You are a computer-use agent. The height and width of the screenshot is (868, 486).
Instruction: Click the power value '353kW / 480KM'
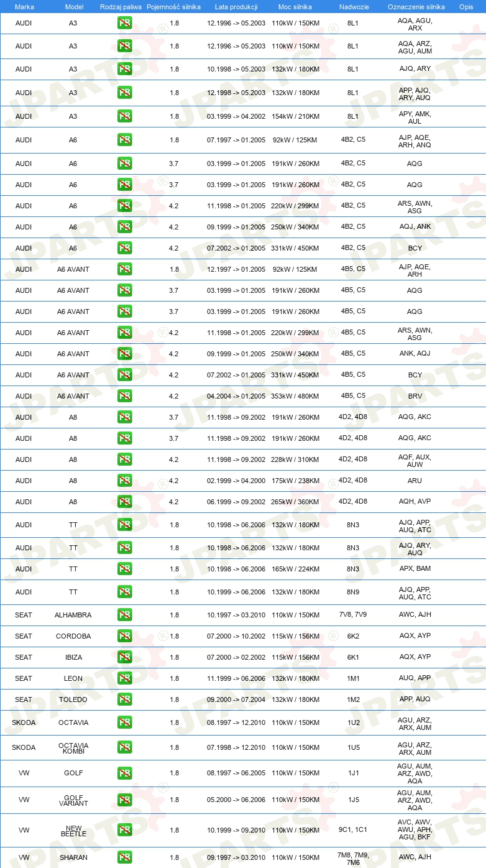click(296, 396)
